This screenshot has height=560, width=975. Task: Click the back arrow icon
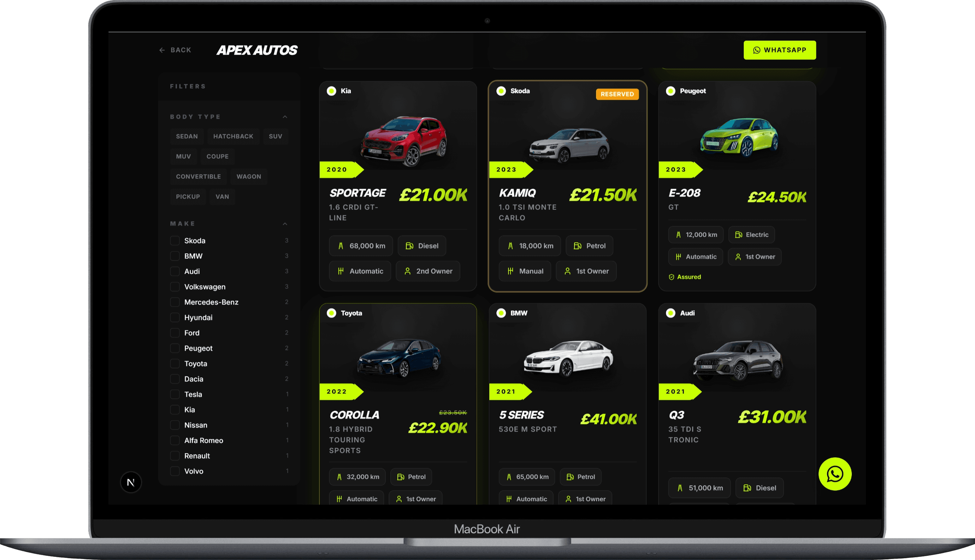coord(162,50)
